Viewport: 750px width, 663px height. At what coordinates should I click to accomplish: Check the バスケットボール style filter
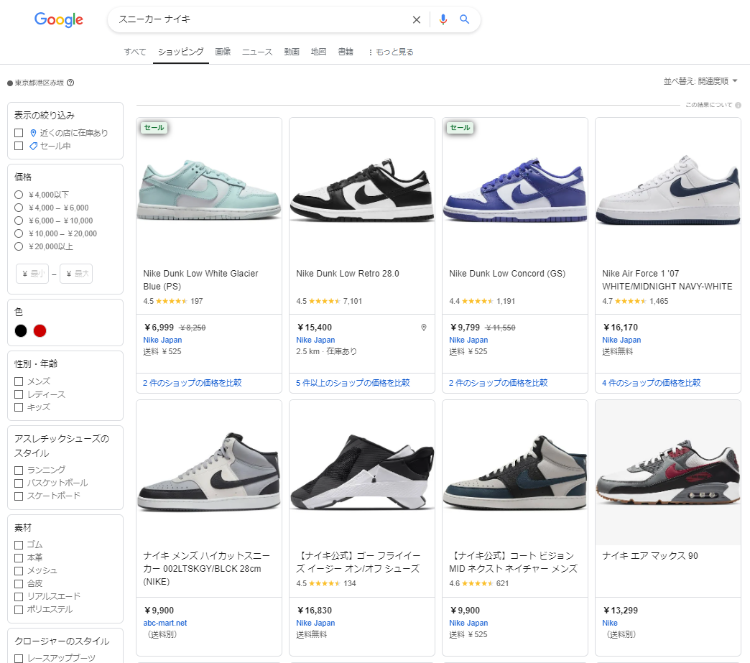(19, 483)
